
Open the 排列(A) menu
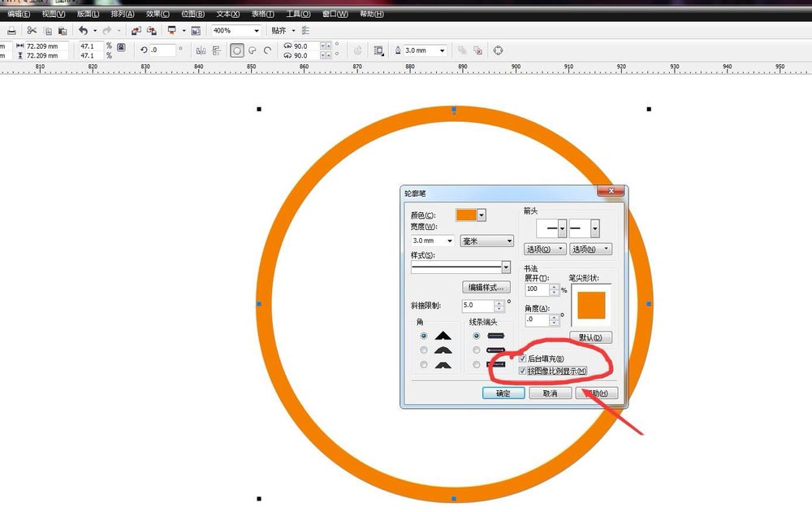[x=123, y=14]
